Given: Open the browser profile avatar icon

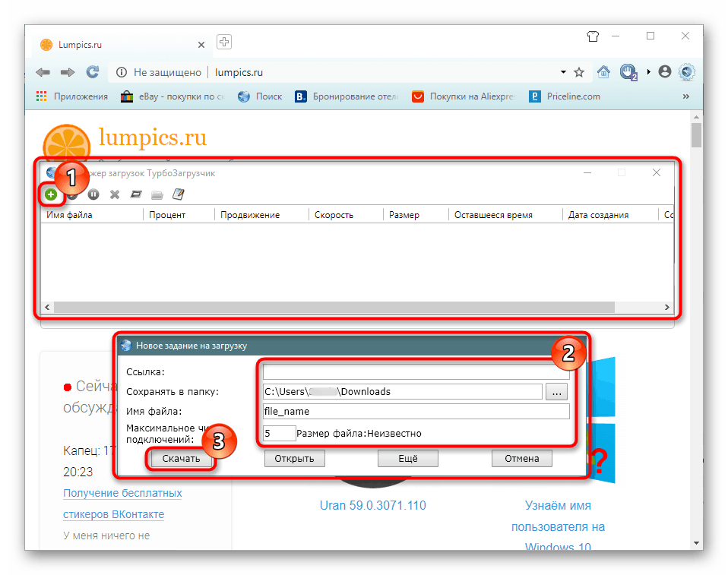Looking at the screenshot, I should click(x=665, y=72).
